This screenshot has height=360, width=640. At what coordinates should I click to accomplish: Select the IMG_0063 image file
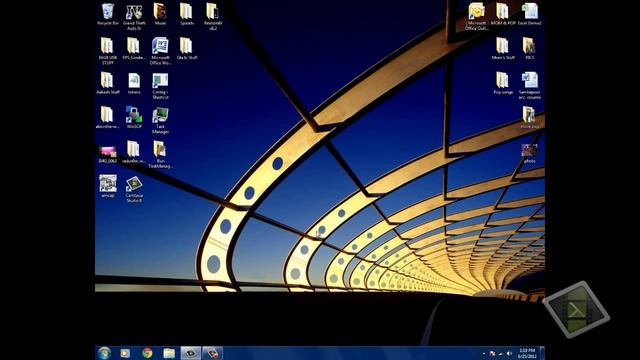click(108, 154)
